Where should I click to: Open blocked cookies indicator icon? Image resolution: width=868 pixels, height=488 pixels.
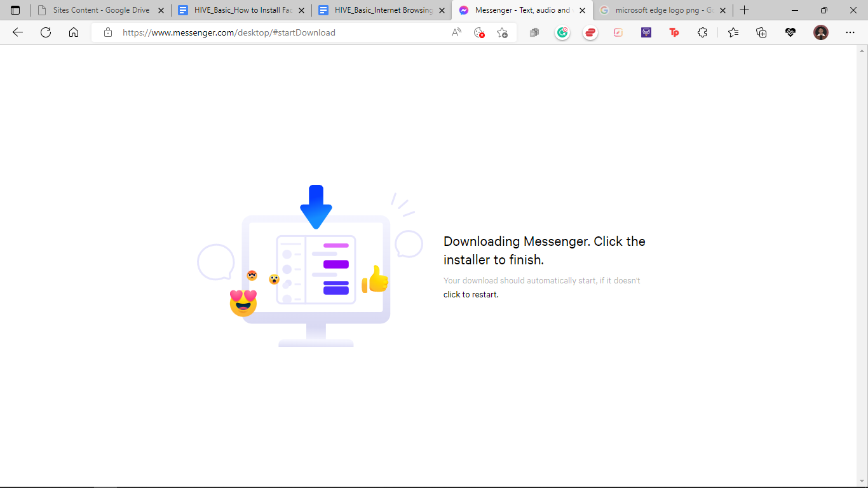click(480, 32)
